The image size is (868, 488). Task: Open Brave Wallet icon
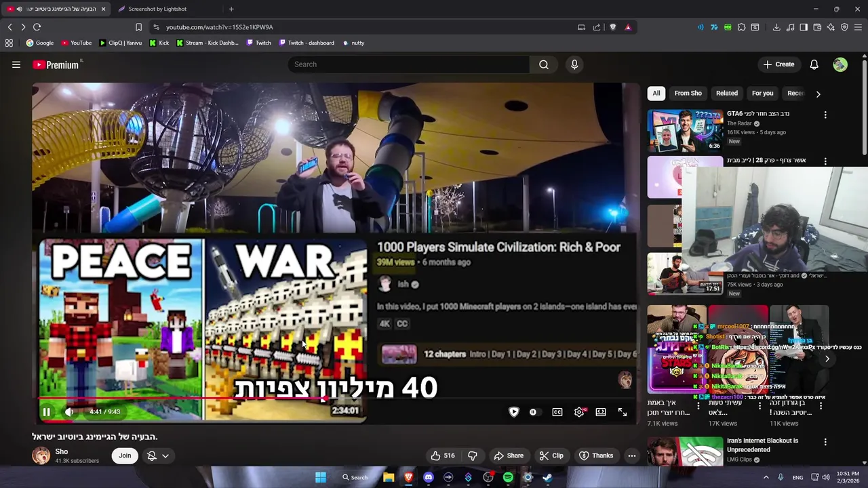817,27
